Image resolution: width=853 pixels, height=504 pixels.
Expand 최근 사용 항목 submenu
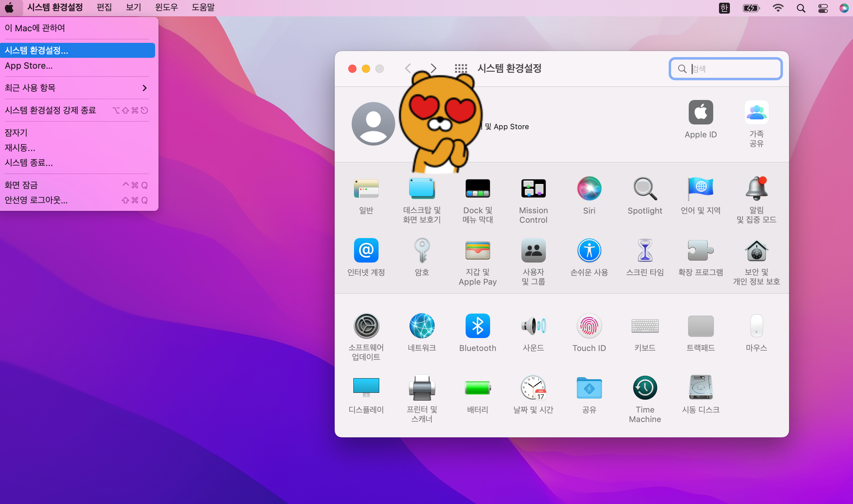point(78,88)
